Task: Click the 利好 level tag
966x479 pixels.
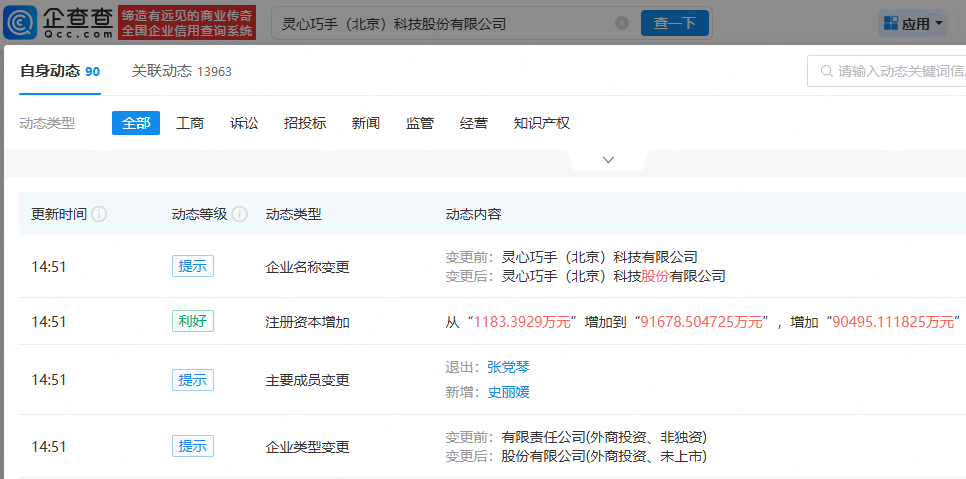Action: coord(192,321)
